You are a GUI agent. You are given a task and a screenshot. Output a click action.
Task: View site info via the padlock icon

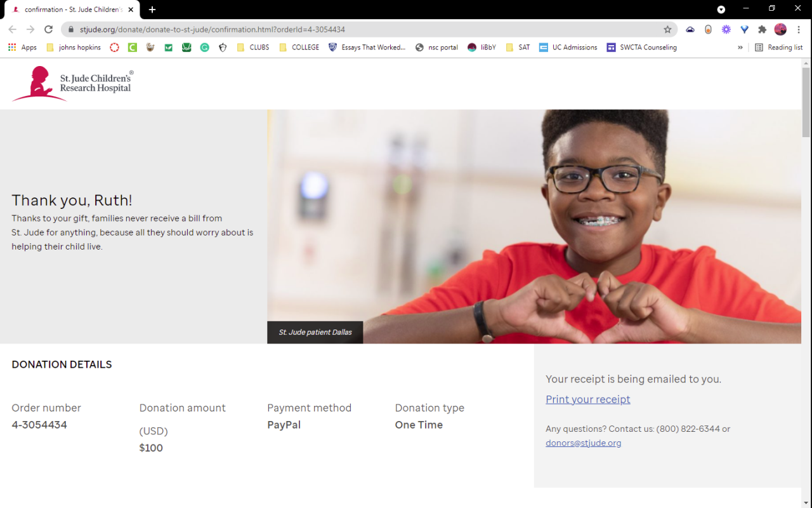[x=70, y=29]
